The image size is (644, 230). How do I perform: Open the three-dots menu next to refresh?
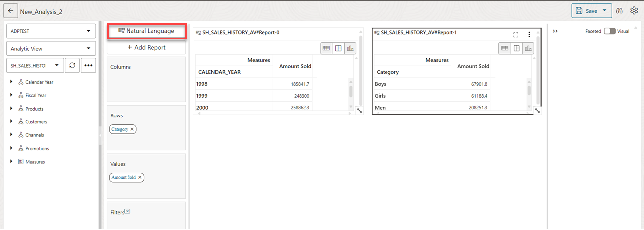pyautogui.click(x=88, y=65)
